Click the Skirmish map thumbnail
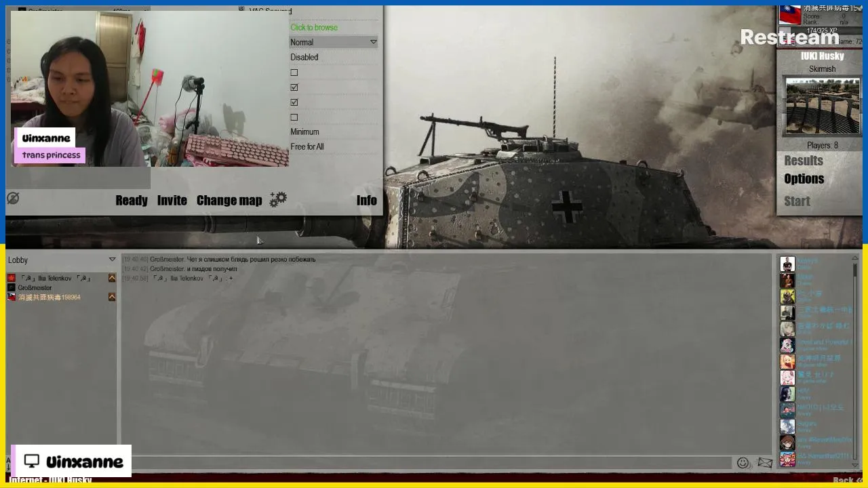Viewport: 868px width, 488px height. click(x=823, y=106)
